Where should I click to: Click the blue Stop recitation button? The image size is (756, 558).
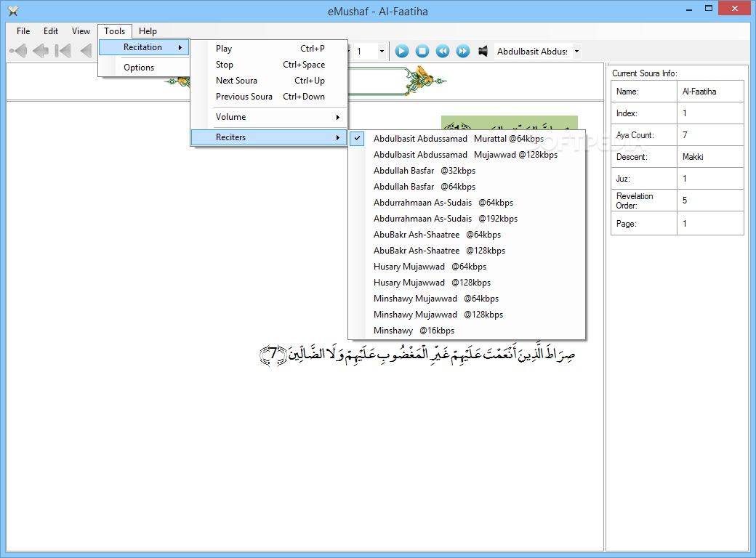coord(422,51)
